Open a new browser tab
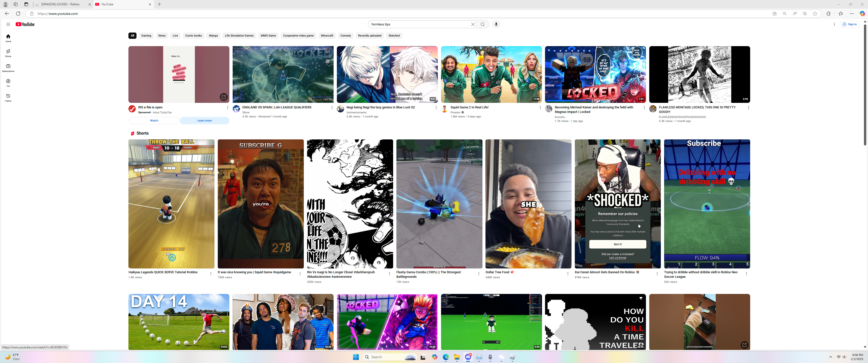868x363 pixels. click(x=159, y=4)
